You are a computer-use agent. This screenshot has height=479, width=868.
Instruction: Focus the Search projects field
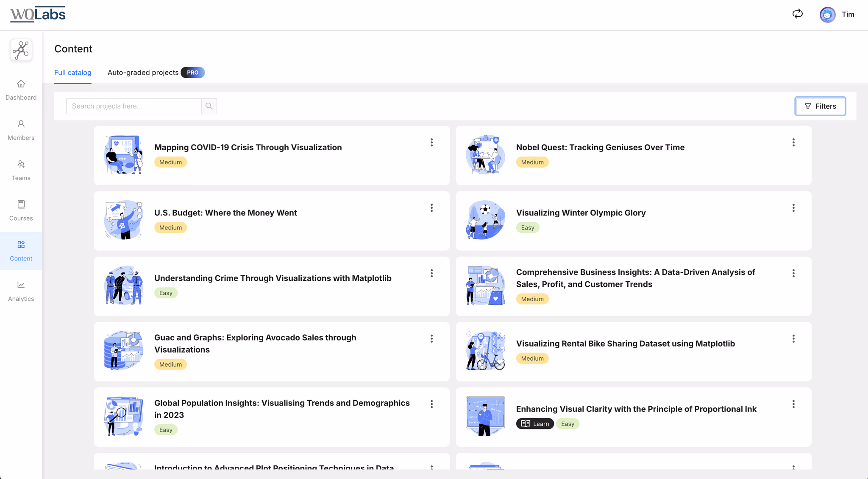click(x=134, y=106)
